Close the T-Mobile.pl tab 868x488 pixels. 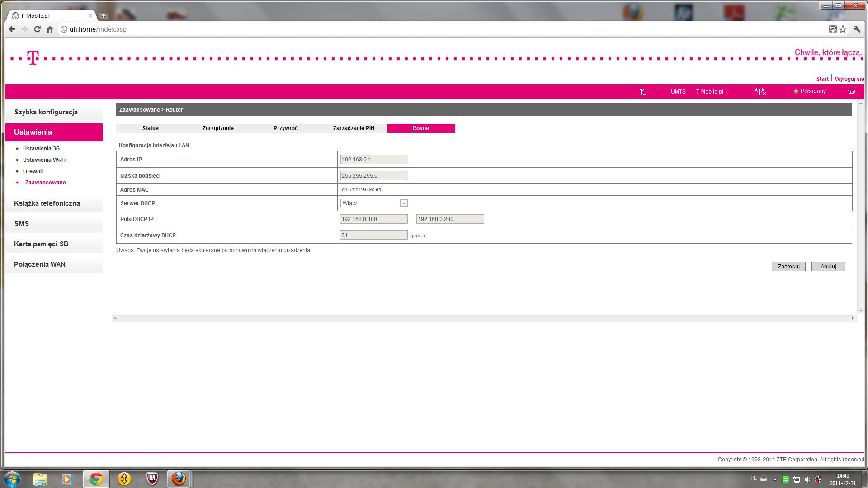[x=90, y=15]
